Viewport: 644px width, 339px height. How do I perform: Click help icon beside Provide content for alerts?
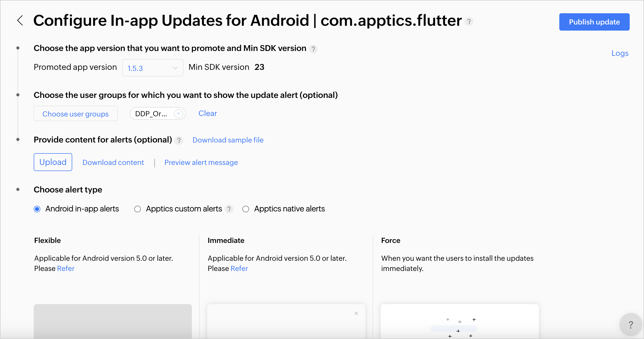pyautogui.click(x=179, y=140)
